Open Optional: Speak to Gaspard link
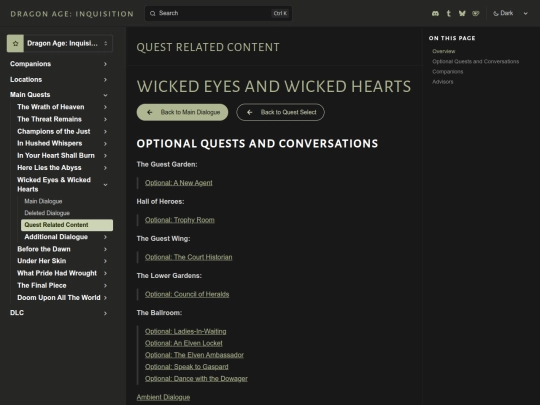540x405 pixels. click(186, 367)
